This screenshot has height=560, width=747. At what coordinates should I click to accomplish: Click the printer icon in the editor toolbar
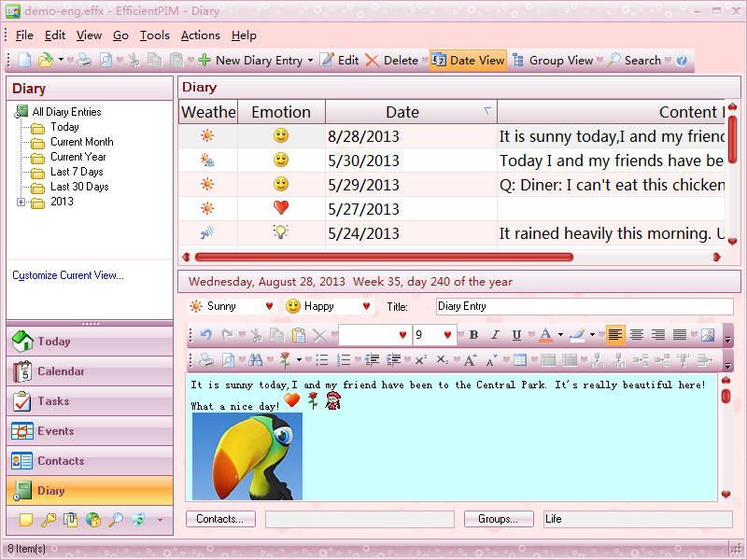pos(205,360)
